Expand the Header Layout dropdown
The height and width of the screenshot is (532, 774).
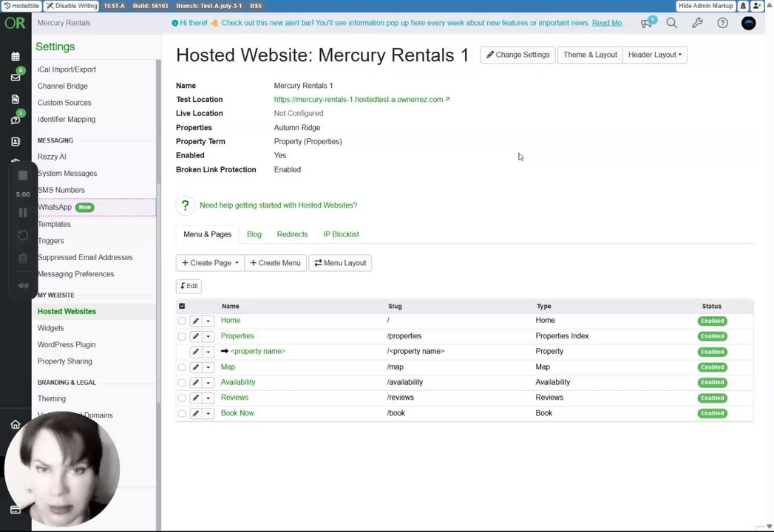(x=654, y=55)
